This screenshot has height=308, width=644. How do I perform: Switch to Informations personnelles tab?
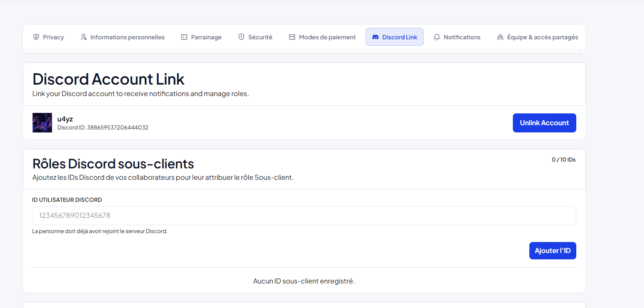click(x=123, y=37)
